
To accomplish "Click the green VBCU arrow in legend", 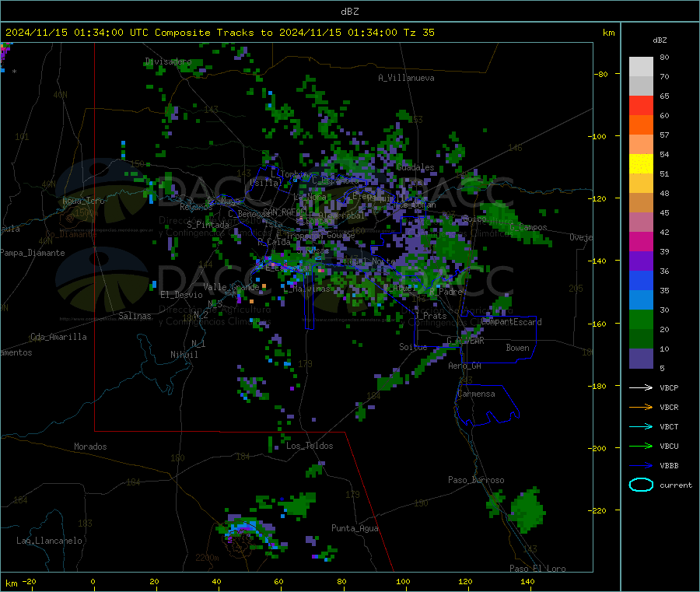I will (641, 446).
